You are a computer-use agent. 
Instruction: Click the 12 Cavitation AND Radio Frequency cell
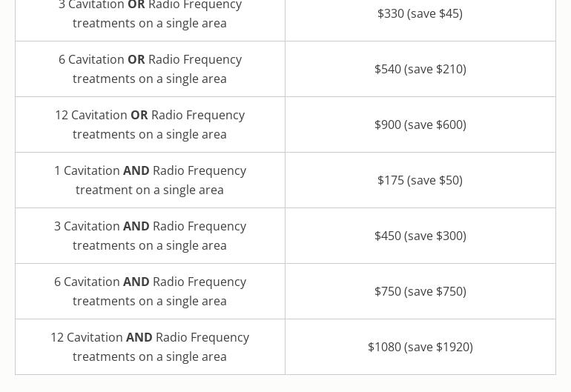[150, 347]
